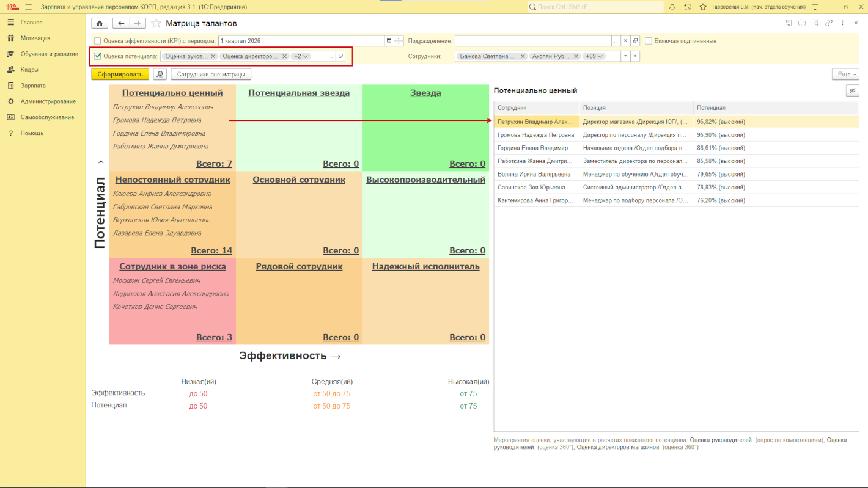868x488 pixels.
Task: Click the global search input field
Action: point(596,7)
